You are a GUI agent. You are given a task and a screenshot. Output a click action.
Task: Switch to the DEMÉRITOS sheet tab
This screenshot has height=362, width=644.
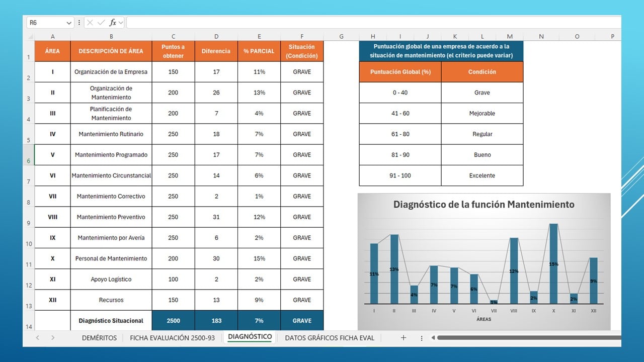coord(99,338)
